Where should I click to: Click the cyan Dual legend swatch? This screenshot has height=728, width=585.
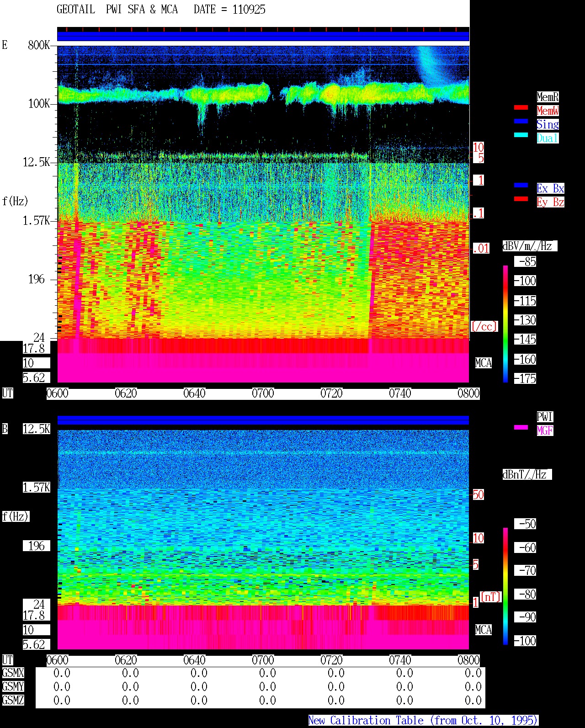(521, 135)
